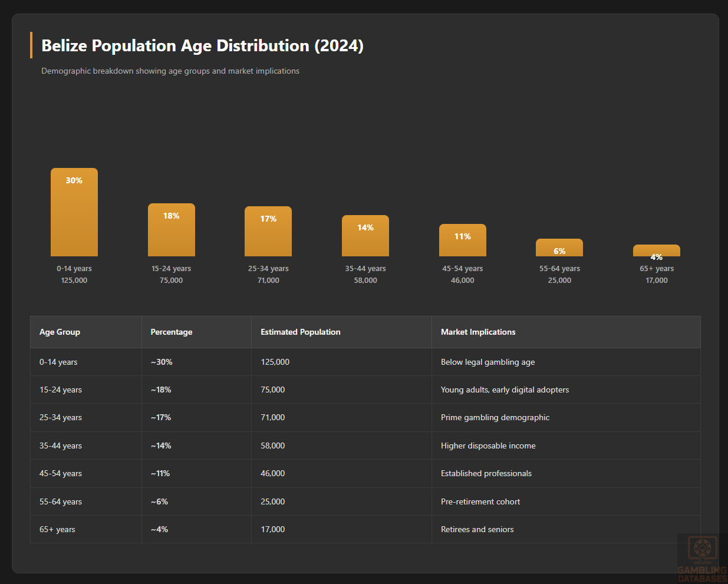Image resolution: width=728 pixels, height=584 pixels.
Task: Select the 18% bar for 15-24 years
Action: pyautogui.click(x=172, y=230)
